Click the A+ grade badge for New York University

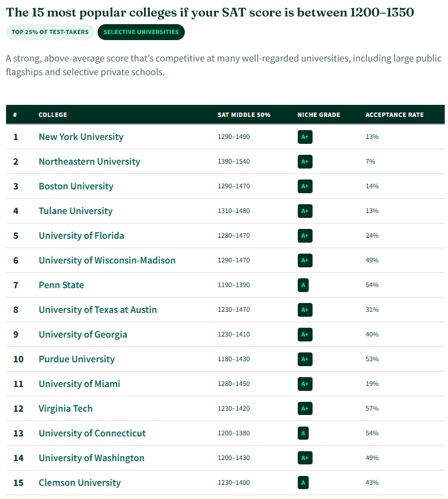point(305,137)
